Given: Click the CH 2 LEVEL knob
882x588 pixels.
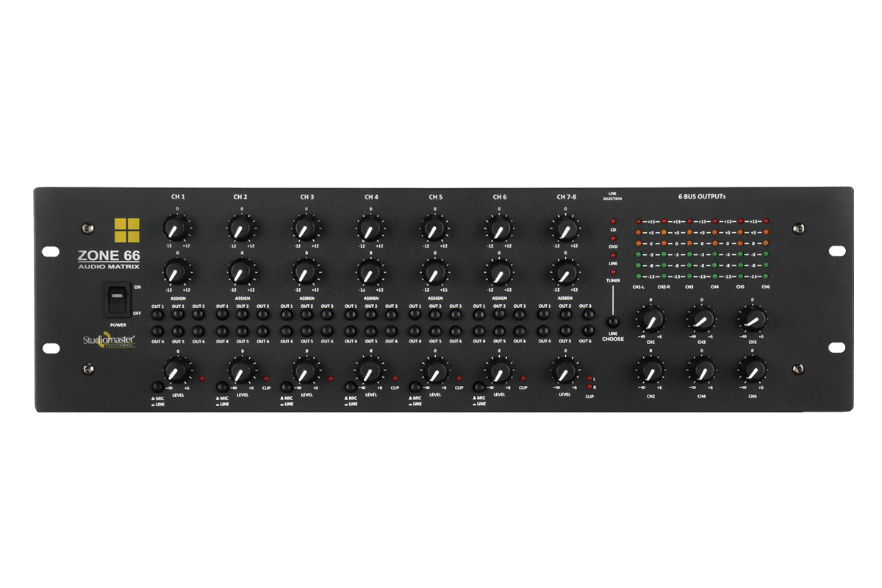Looking at the screenshot, I should (240, 371).
